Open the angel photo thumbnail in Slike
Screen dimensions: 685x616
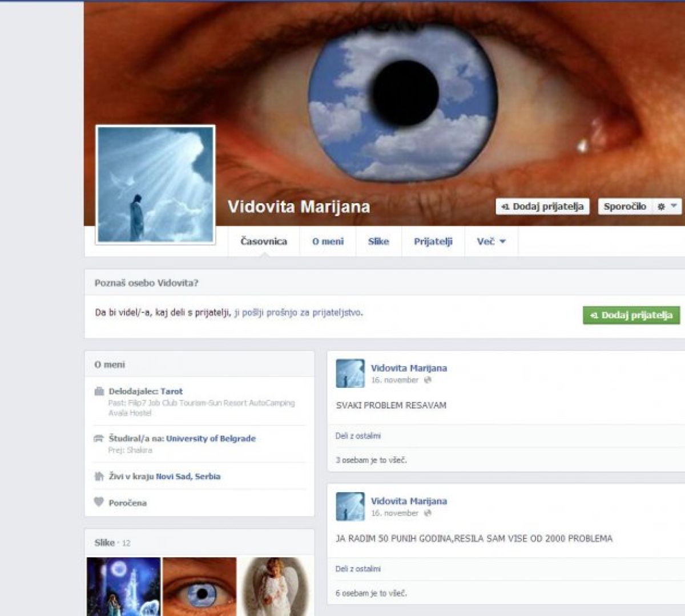pyautogui.click(x=275, y=586)
